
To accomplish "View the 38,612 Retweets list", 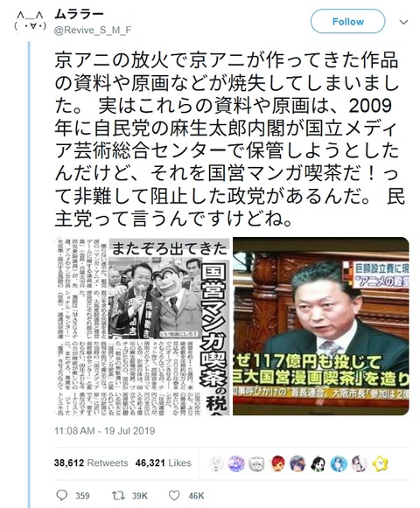I will [x=91, y=463].
